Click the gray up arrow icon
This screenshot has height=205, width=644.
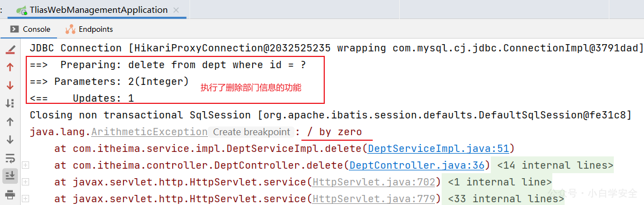(10, 121)
